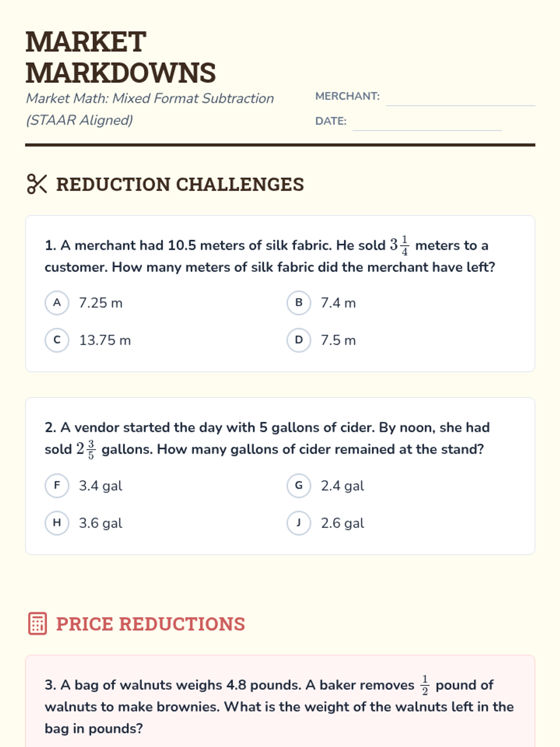Click the Date blank line
560x747 pixels.
tap(427, 123)
